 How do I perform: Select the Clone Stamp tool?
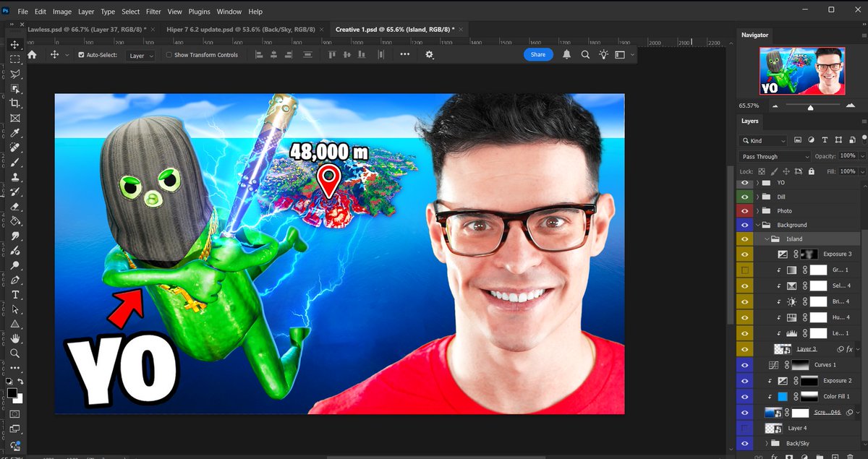[x=14, y=177]
